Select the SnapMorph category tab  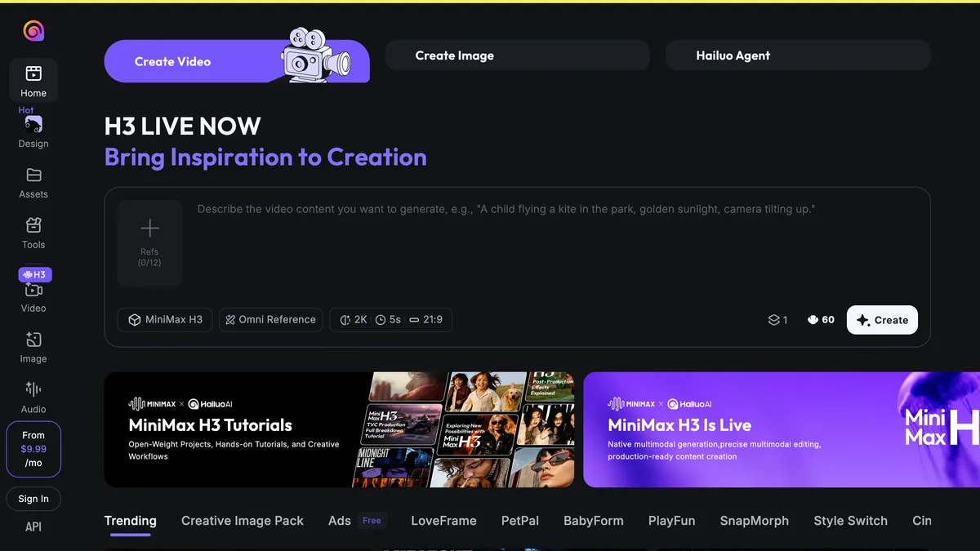click(755, 521)
